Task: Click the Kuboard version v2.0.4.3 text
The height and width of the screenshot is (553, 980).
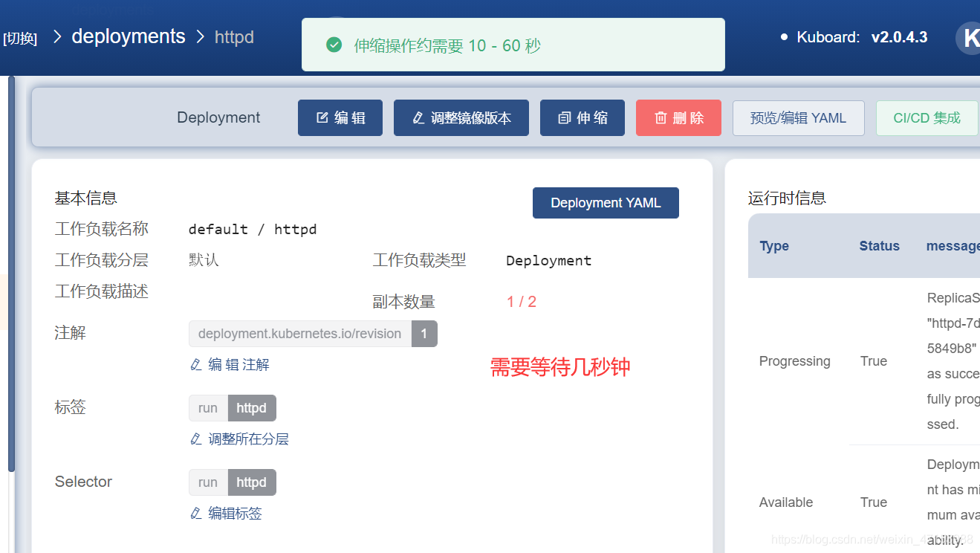Action: 899,37
